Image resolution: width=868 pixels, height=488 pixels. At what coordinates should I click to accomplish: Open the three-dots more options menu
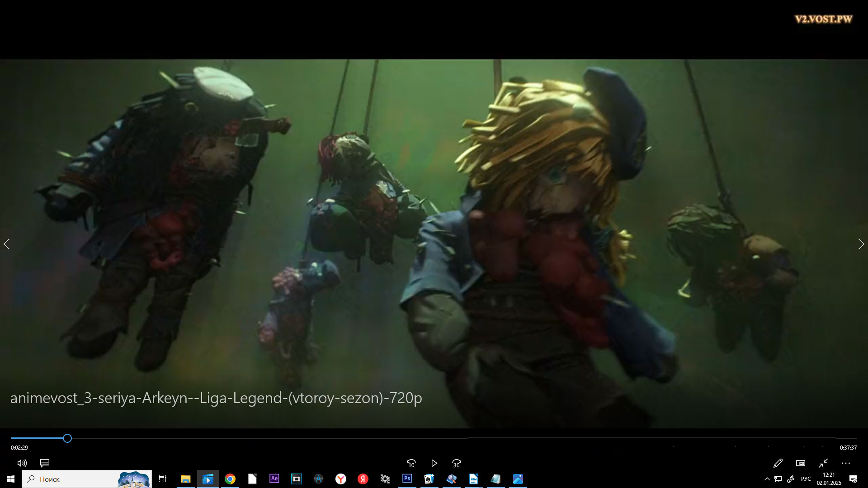pyautogui.click(x=846, y=463)
